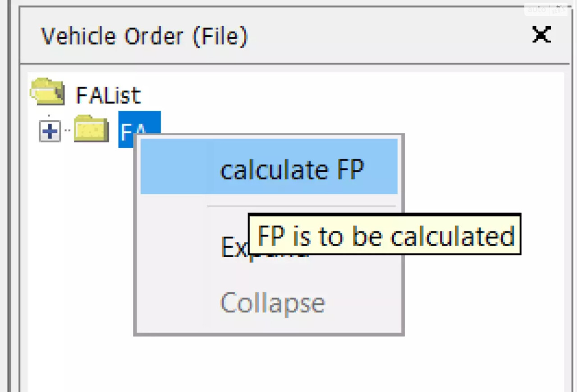Click the FAList root folder icon
Screen dimensions: 577x392
pyautogui.click(x=47, y=91)
